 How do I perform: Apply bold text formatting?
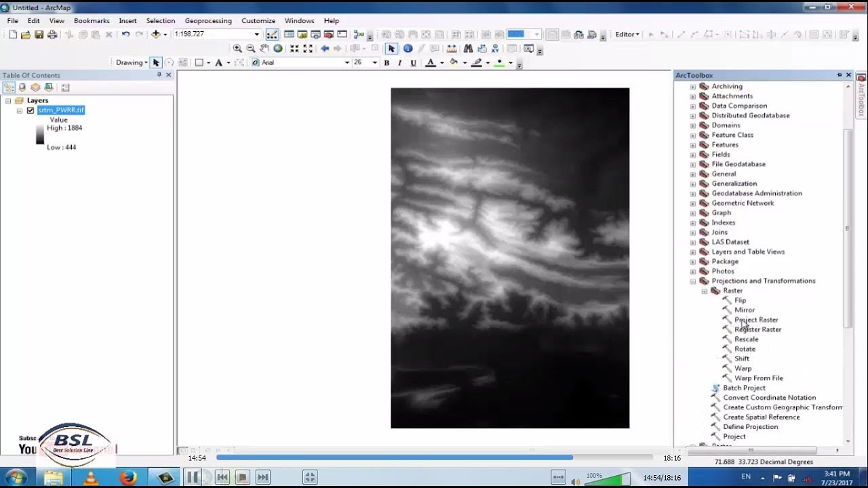click(387, 63)
